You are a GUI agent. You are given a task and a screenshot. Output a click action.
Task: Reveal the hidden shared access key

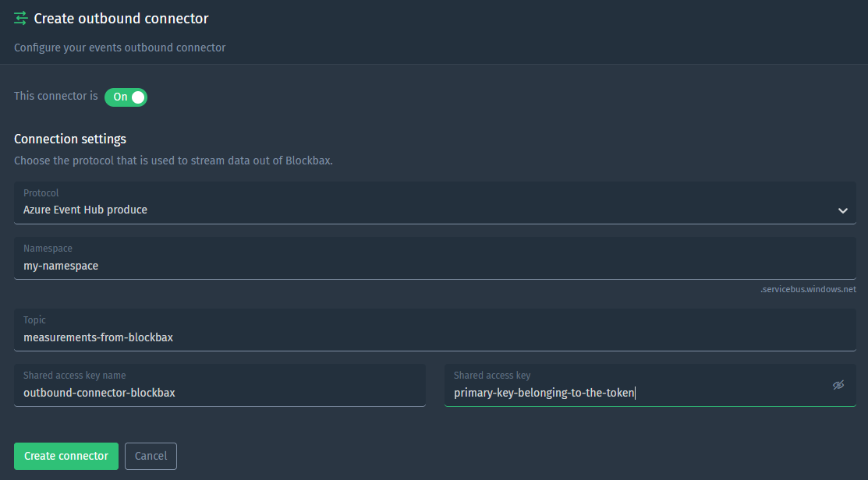tap(838, 385)
